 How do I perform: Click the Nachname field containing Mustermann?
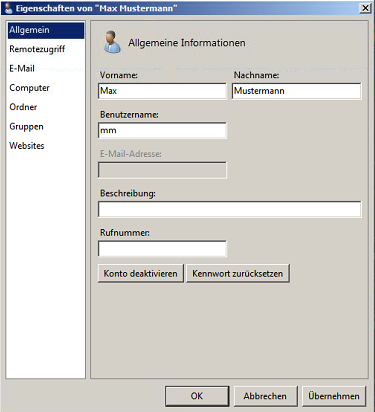(x=296, y=91)
